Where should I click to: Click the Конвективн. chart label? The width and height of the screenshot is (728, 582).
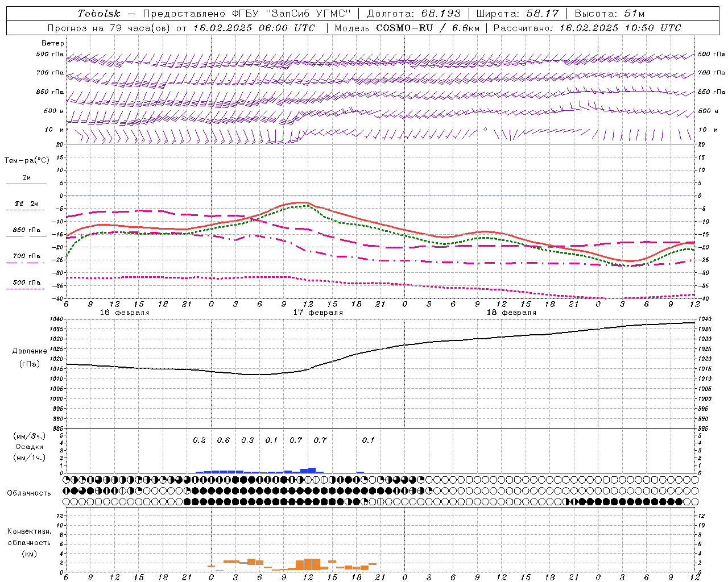click(x=30, y=531)
